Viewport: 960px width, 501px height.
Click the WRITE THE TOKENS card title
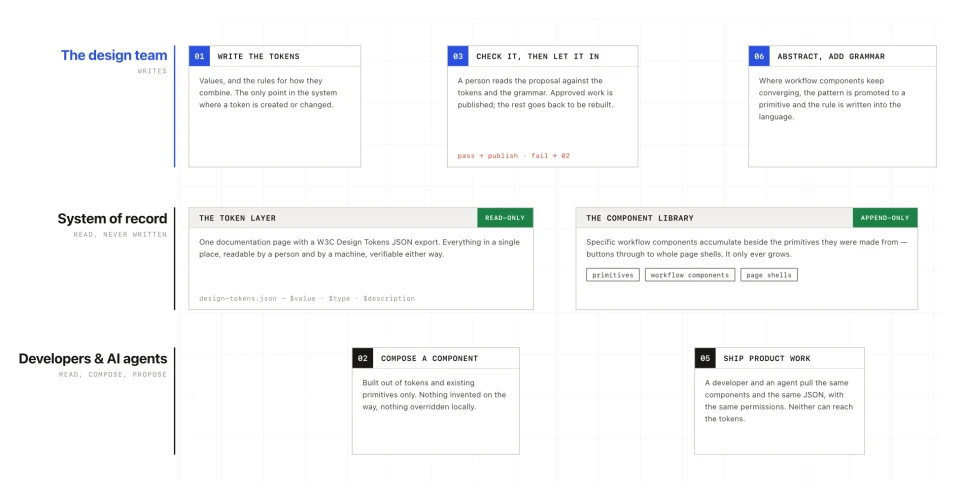pos(258,56)
